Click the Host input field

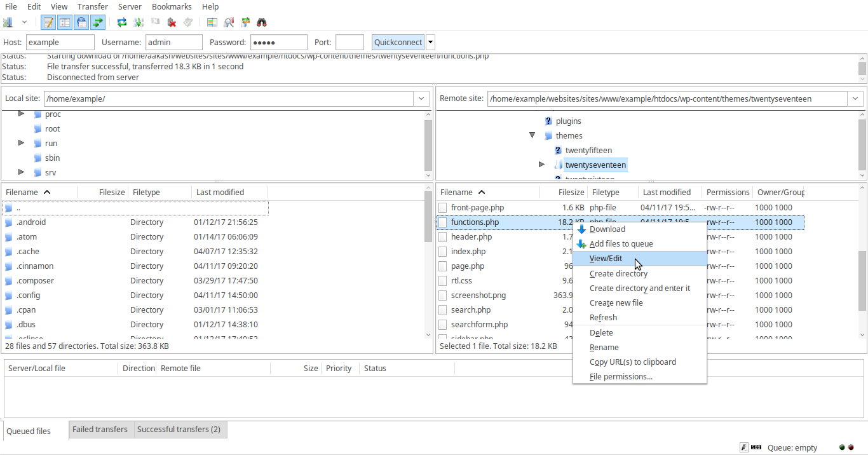pyautogui.click(x=60, y=43)
